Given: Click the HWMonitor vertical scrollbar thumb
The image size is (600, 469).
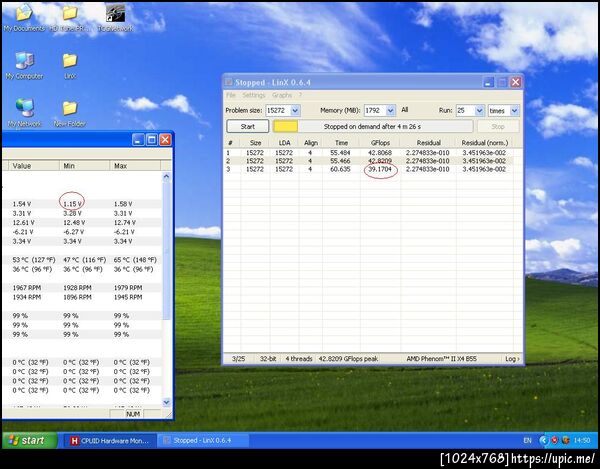Looking at the screenshot, I should (x=166, y=251).
